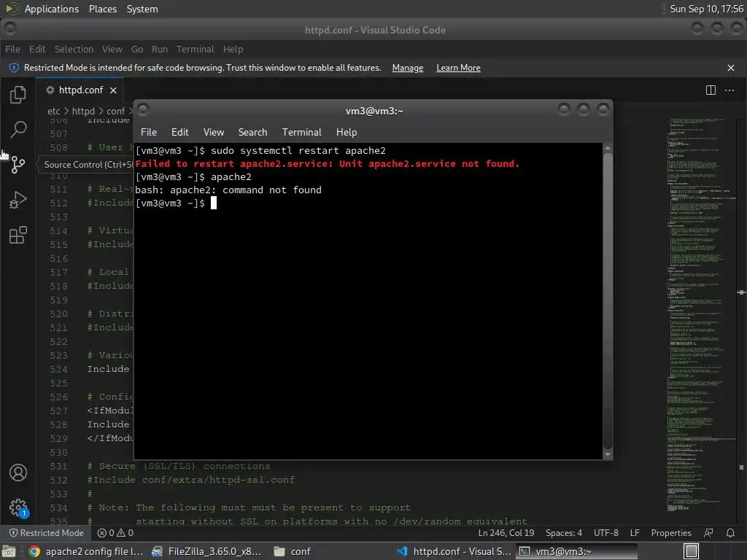Click the shield icon in Restricted Mode banner

tap(14, 68)
